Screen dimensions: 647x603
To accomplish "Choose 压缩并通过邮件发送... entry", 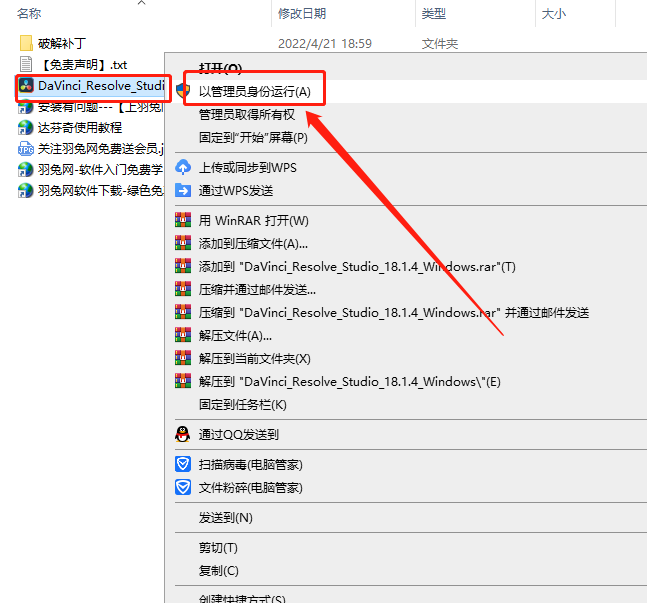I will pos(257,290).
